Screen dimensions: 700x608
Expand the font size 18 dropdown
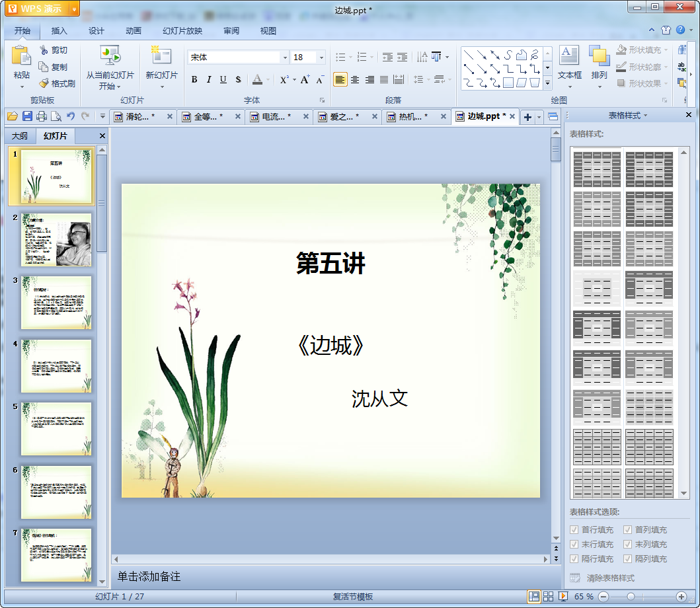coord(321,57)
